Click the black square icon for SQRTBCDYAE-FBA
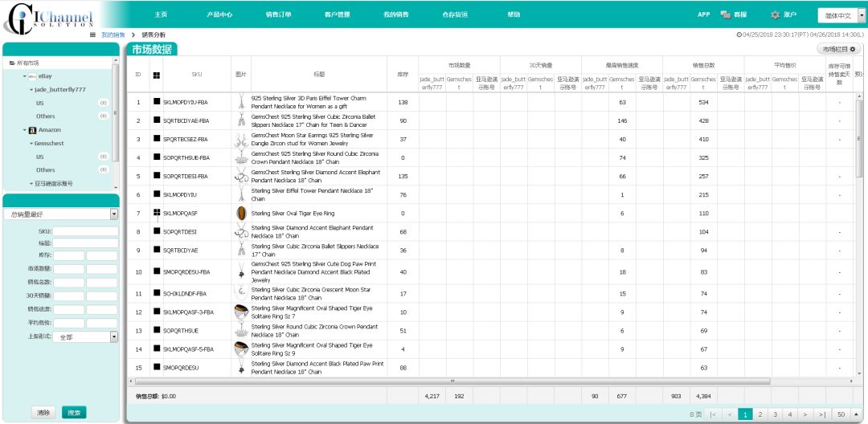 (x=157, y=120)
